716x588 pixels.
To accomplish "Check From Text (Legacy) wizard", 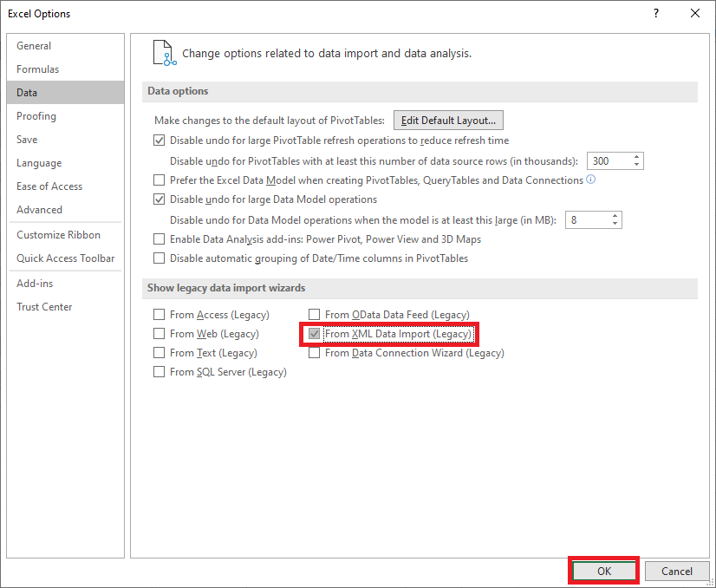I will pyautogui.click(x=159, y=353).
